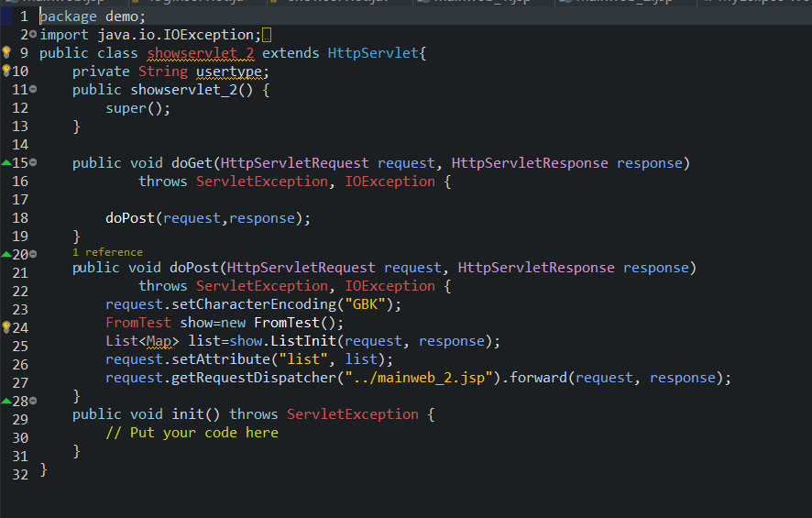Click the "list" string literal on line 26
Image resolution: width=812 pixels, height=518 pixels.
tap(303, 359)
